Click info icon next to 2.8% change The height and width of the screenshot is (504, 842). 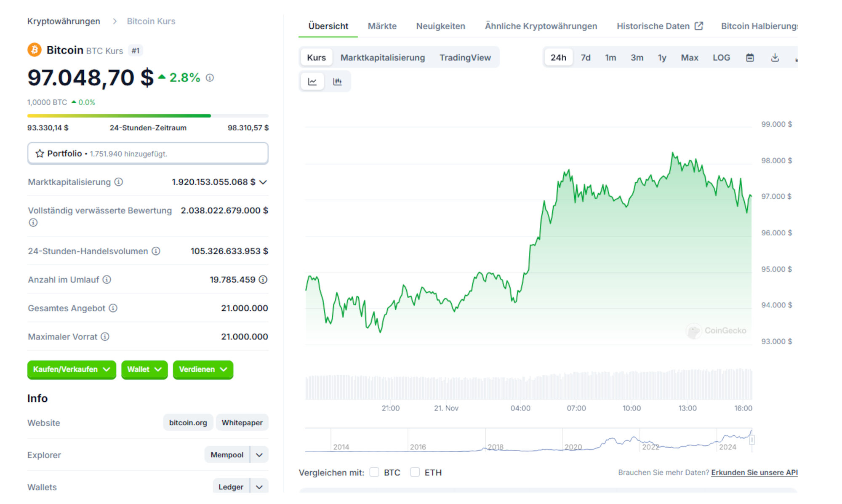(x=210, y=78)
